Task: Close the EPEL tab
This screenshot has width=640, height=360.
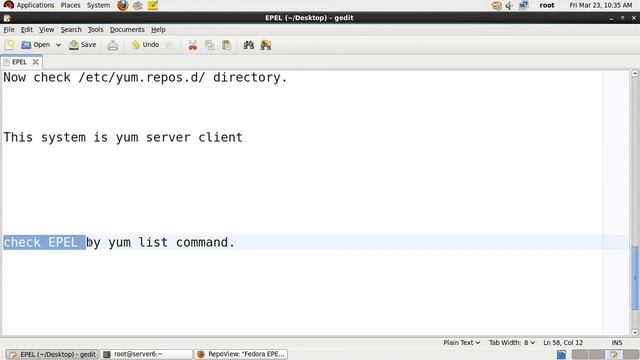Action: (x=36, y=62)
